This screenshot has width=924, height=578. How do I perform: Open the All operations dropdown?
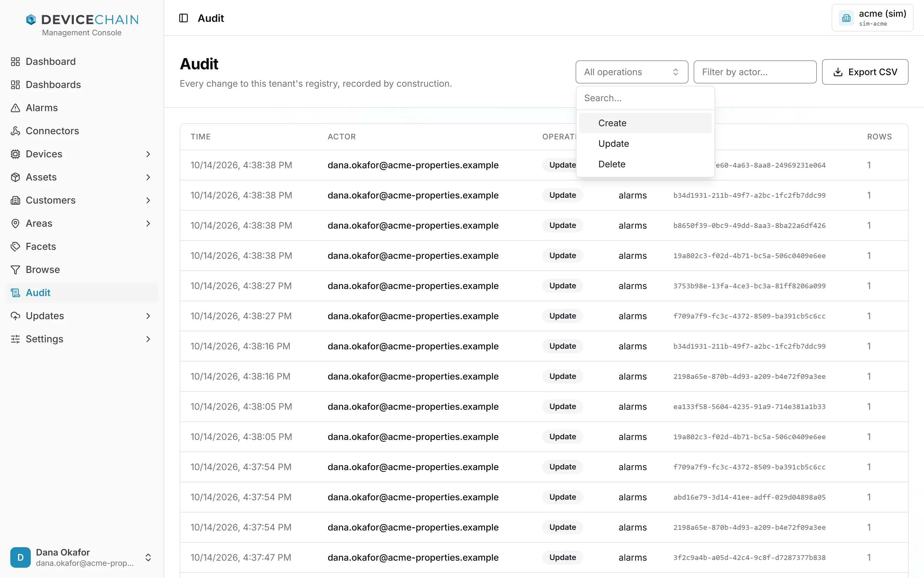[x=631, y=72]
